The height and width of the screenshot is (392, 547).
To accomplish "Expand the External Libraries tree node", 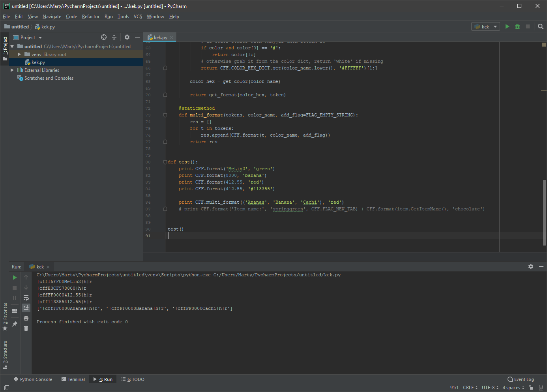I will tap(12, 70).
